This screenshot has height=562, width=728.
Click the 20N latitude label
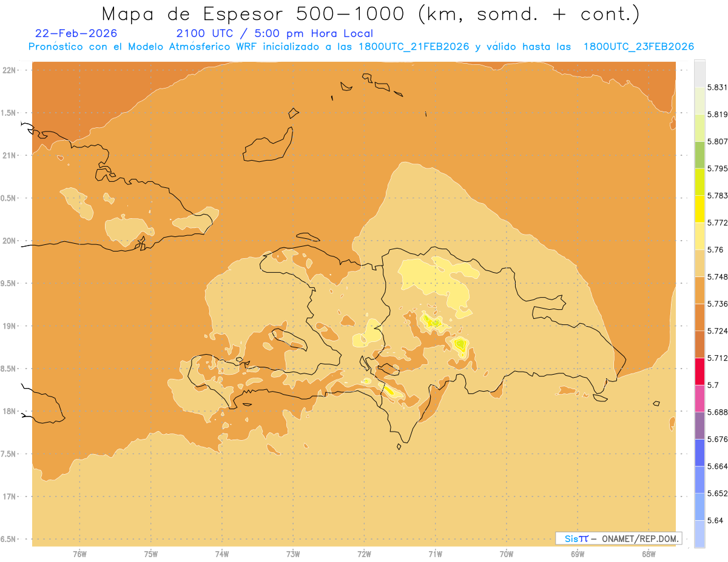(x=9, y=241)
